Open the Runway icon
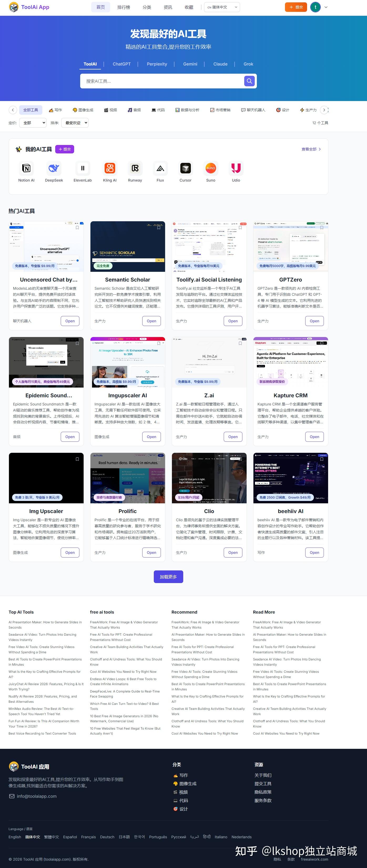The width and height of the screenshot is (367, 868). (x=135, y=168)
